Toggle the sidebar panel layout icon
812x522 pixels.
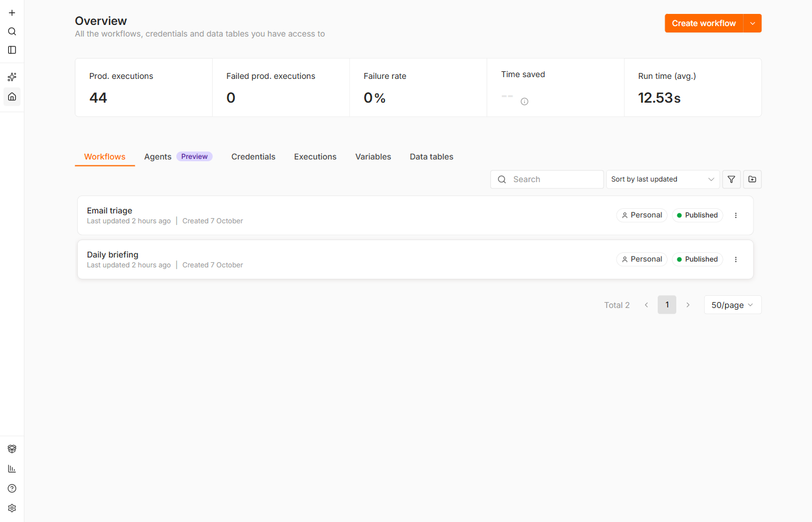[x=12, y=50]
